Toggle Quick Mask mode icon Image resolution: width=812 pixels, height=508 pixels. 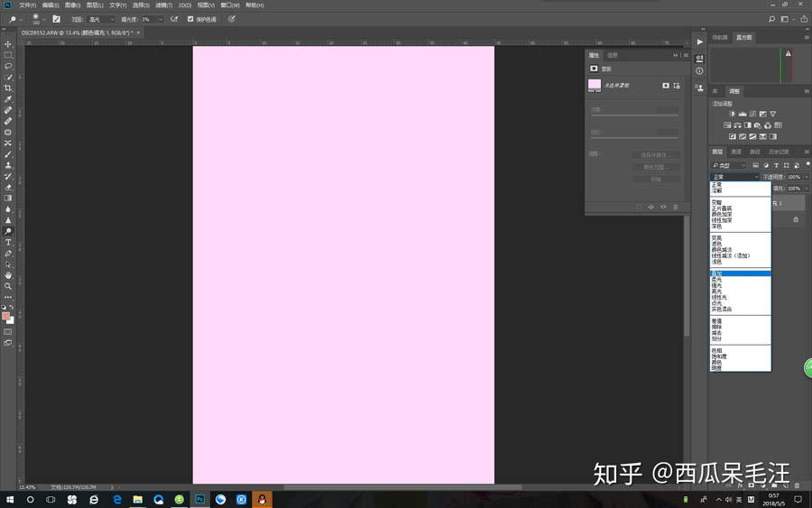(x=8, y=331)
